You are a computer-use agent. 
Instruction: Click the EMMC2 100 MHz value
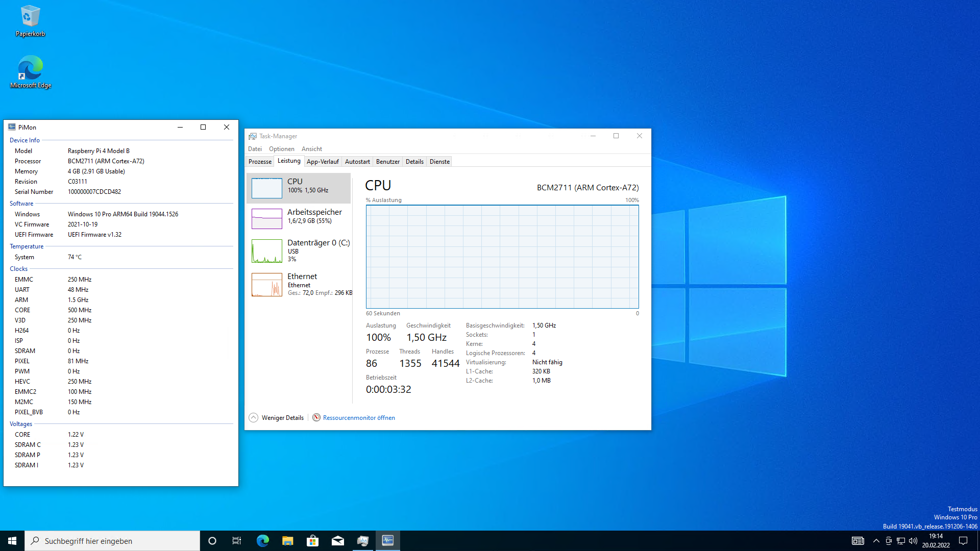coord(80,392)
